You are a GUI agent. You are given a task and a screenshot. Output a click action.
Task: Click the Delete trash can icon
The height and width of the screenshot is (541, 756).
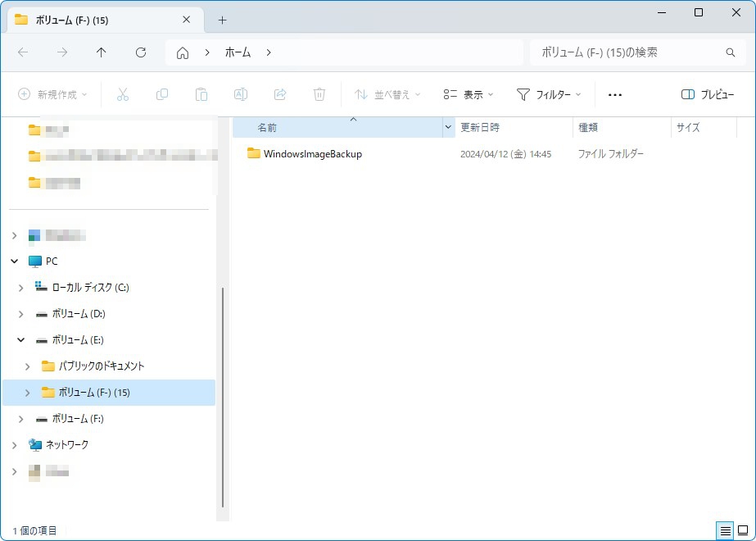pos(319,94)
